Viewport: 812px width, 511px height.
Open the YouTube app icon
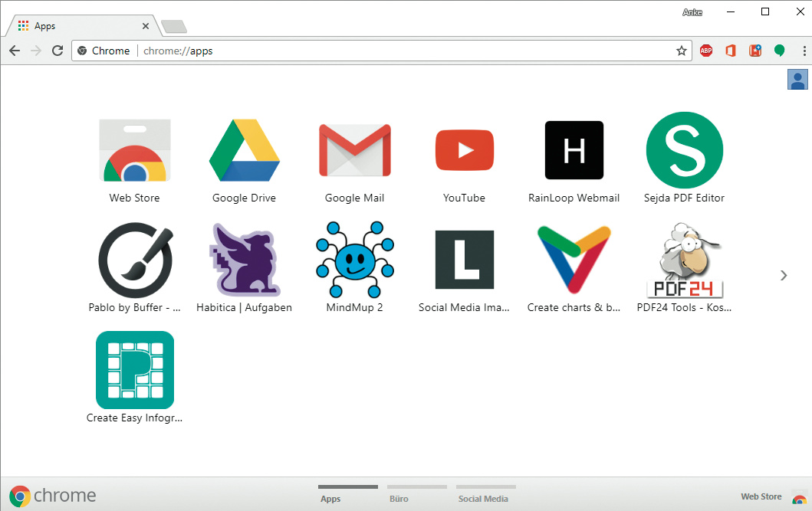click(464, 151)
